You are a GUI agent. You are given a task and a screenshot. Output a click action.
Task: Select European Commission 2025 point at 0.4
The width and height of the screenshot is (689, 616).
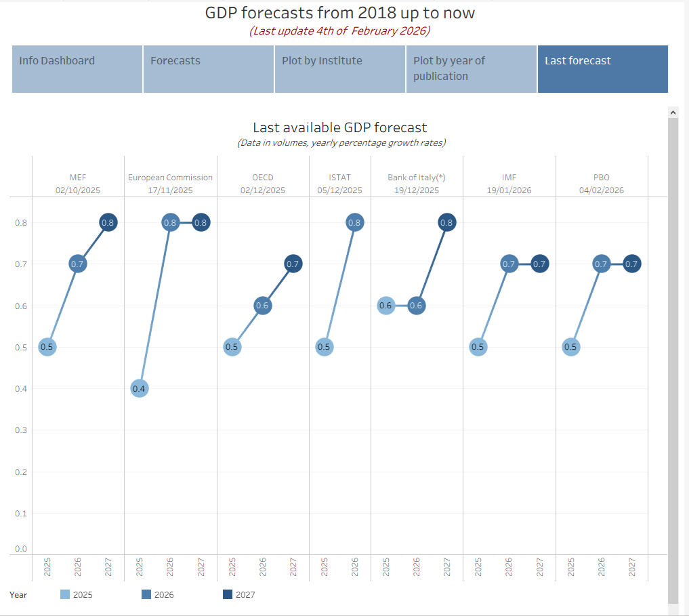coord(139,388)
